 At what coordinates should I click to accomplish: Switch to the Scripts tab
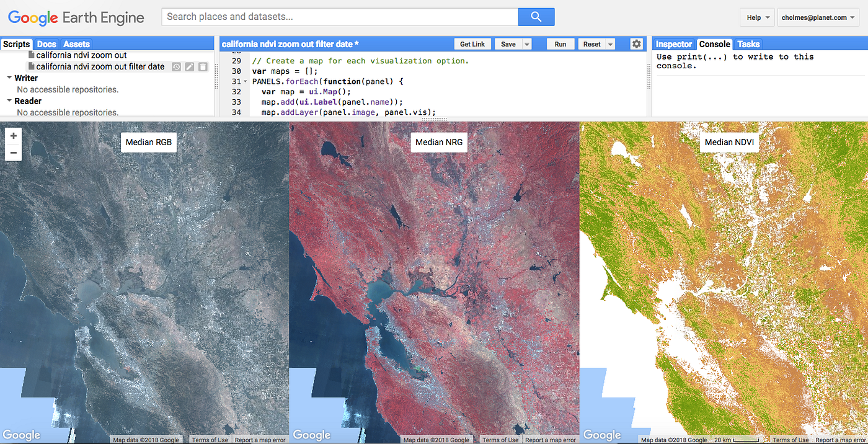point(17,44)
